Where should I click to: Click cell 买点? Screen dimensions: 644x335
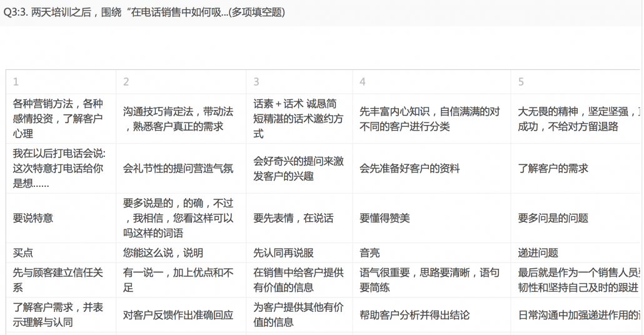[61, 252]
